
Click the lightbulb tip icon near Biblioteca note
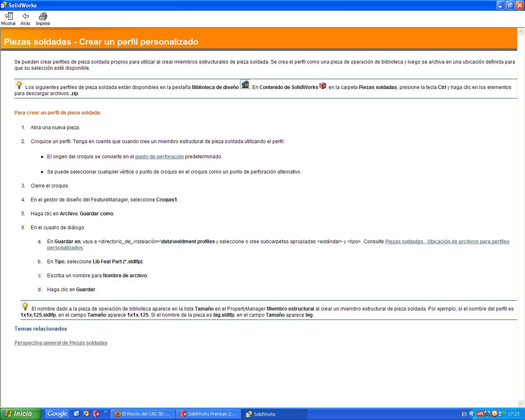click(x=19, y=85)
